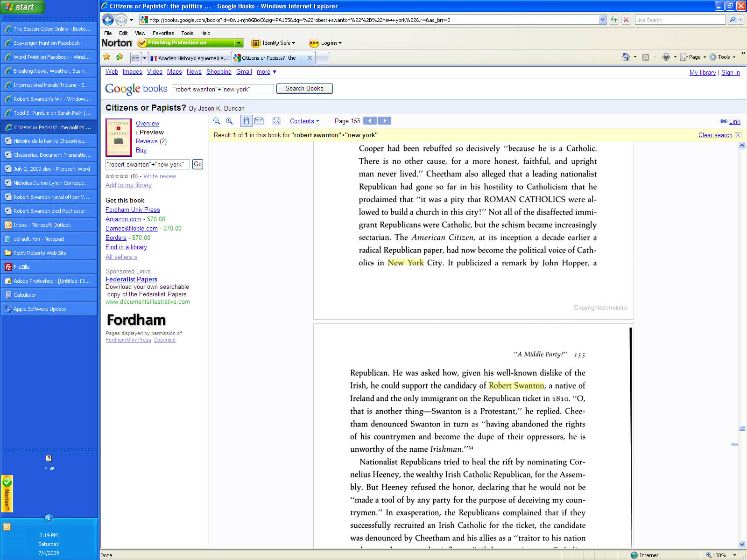Select single page view mode
The width and height of the screenshot is (747, 560).
246,121
